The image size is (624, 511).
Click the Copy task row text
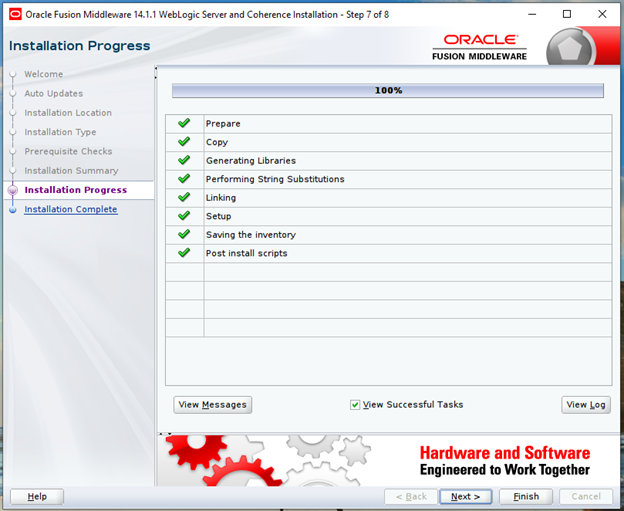217,142
